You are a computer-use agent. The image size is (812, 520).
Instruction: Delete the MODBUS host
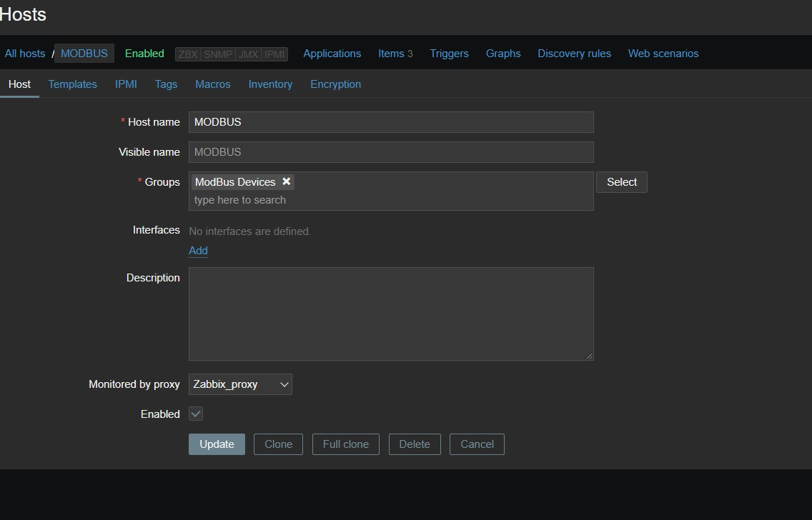click(x=415, y=444)
